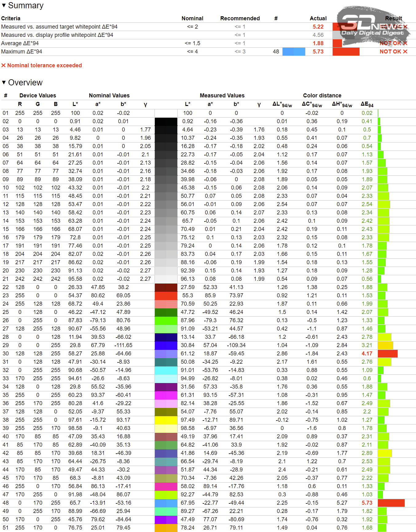Viewport: 416px width, 532px height.
Task: Click ΔH value 5.27 in row 48
Action: [x=342, y=503]
